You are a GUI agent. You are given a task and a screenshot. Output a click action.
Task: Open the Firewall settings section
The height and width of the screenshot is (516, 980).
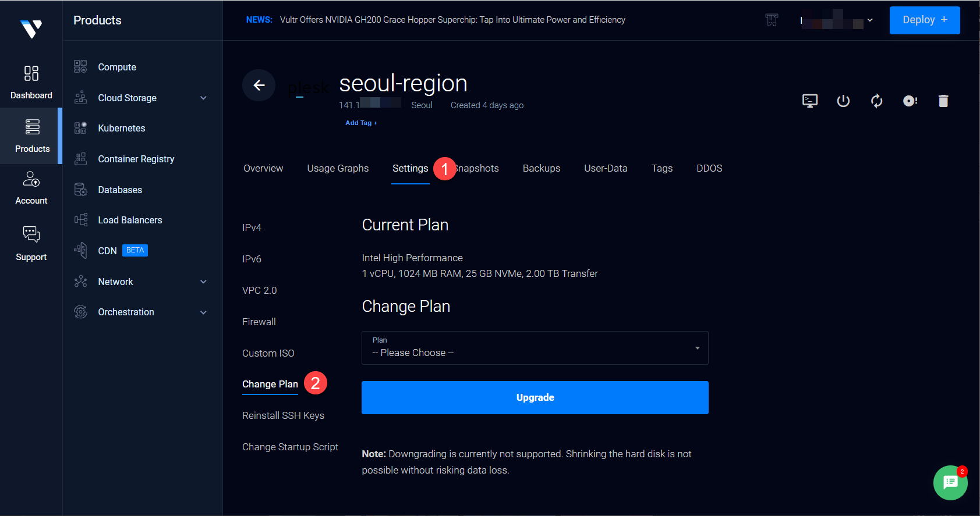point(259,322)
